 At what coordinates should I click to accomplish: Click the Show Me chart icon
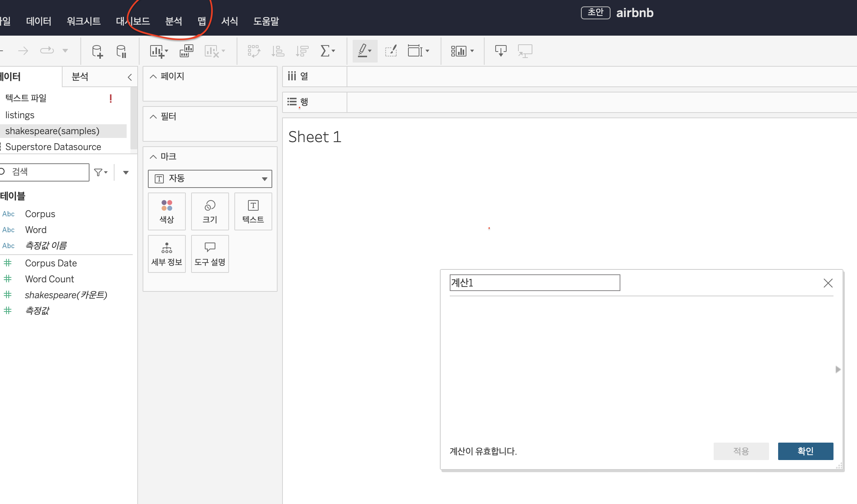coord(458,51)
